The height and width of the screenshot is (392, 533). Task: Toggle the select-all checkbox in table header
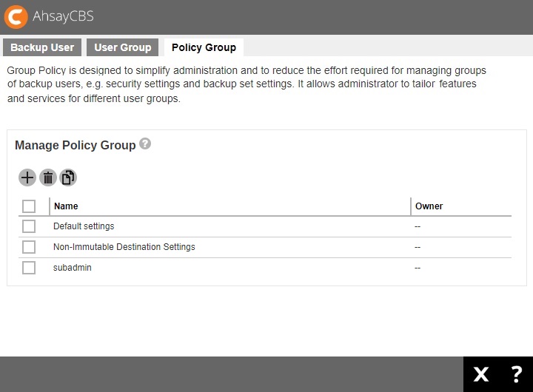point(29,206)
